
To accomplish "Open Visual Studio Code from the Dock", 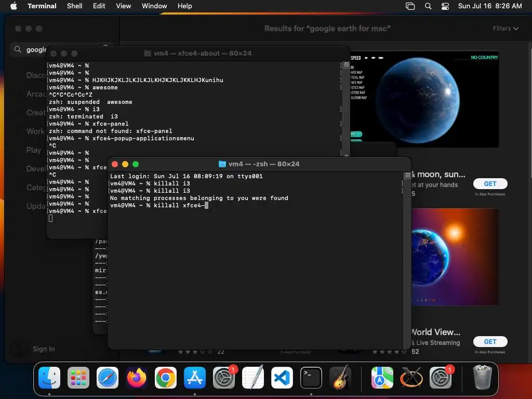I will coord(282,378).
